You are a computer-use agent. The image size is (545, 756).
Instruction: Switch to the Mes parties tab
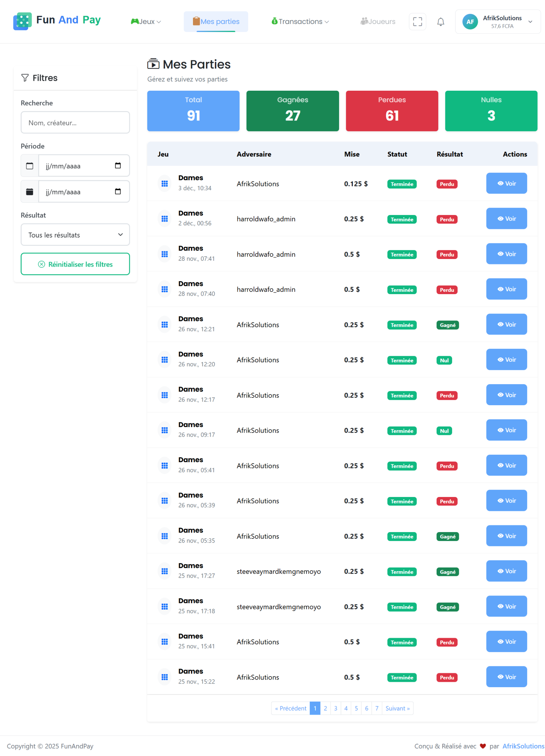(216, 21)
